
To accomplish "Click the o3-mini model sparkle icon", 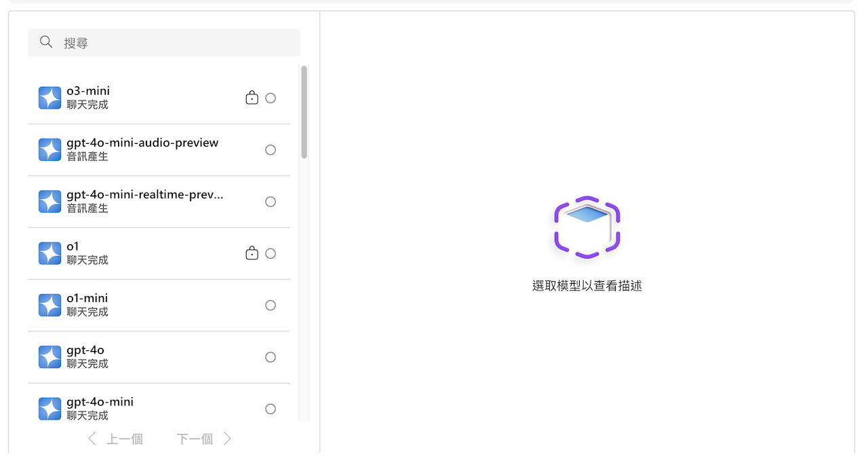I will [x=50, y=98].
